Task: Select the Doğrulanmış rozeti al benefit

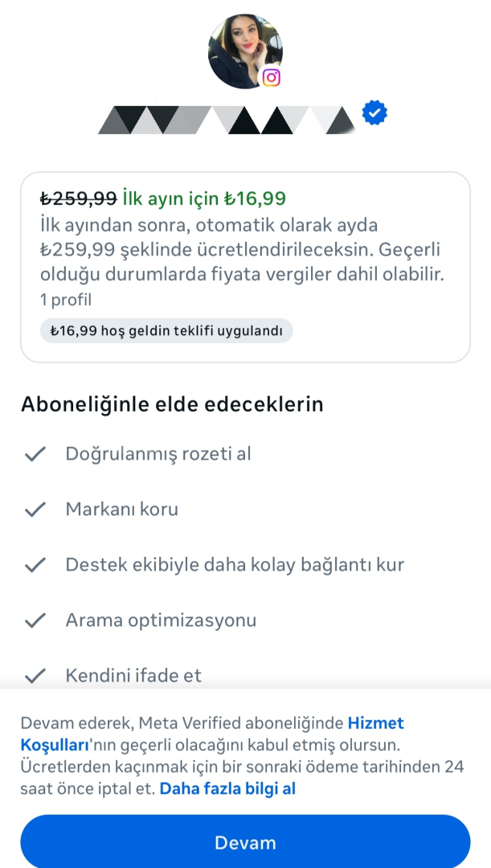Action: (x=158, y=454)
